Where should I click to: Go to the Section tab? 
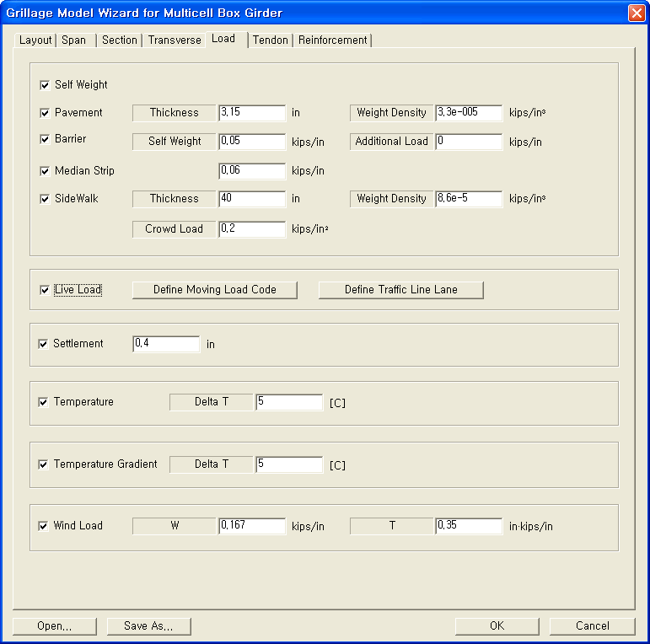coord(119,40)
